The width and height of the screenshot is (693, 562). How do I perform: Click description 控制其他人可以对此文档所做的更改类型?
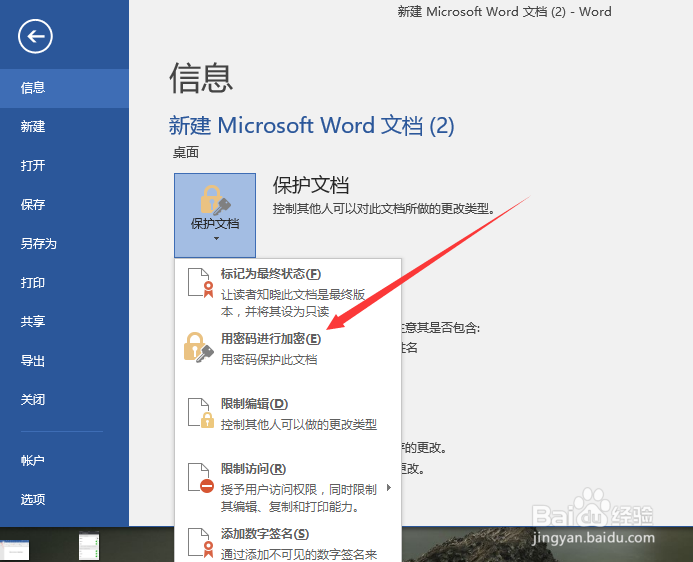click(384, 209)
